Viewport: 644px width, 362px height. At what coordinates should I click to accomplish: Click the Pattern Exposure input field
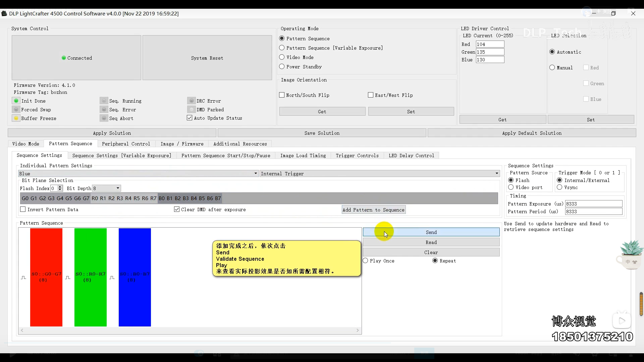click(593, 204)
